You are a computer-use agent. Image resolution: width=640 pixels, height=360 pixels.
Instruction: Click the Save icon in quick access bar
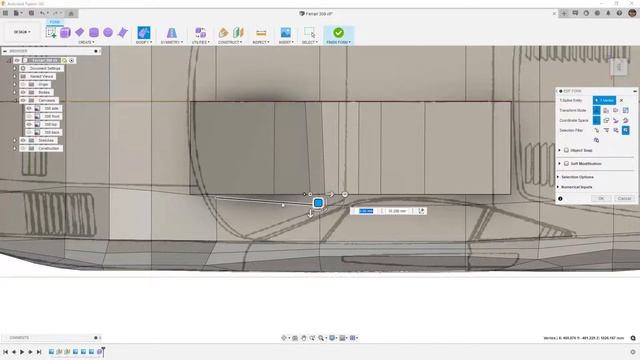pyautogui.click(x=31, y=13)
